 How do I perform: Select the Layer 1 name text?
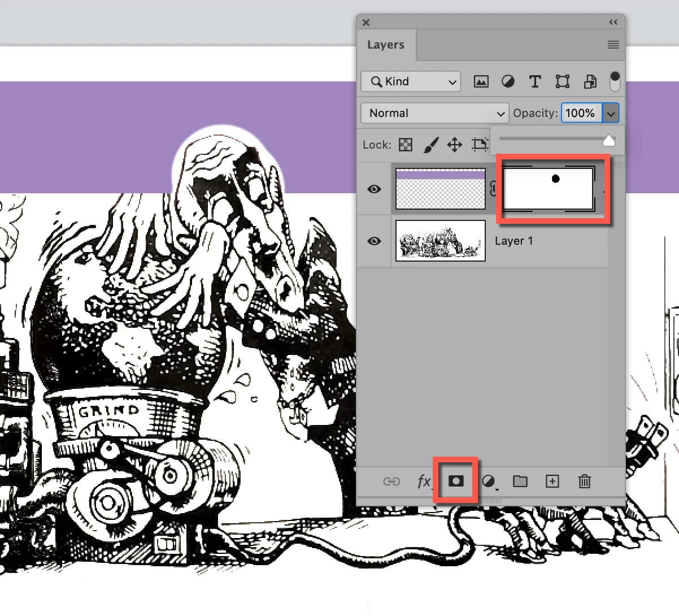click(x=514, y=241)
